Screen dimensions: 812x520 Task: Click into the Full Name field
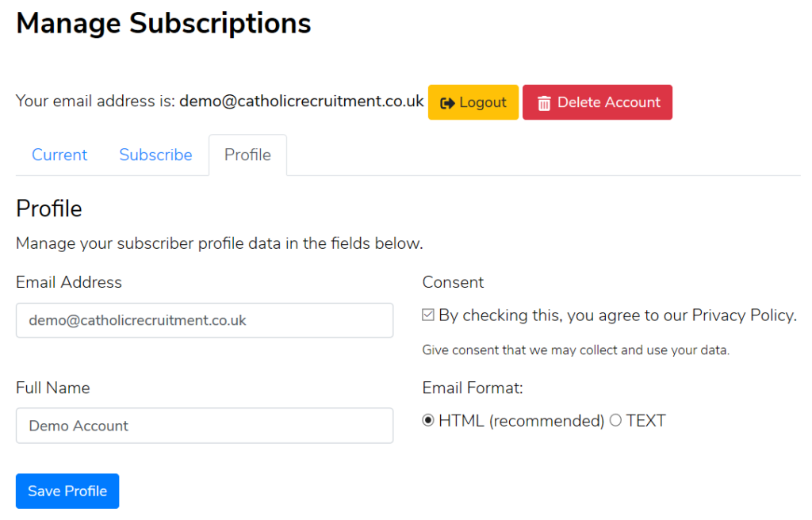(x=205, y=426)
